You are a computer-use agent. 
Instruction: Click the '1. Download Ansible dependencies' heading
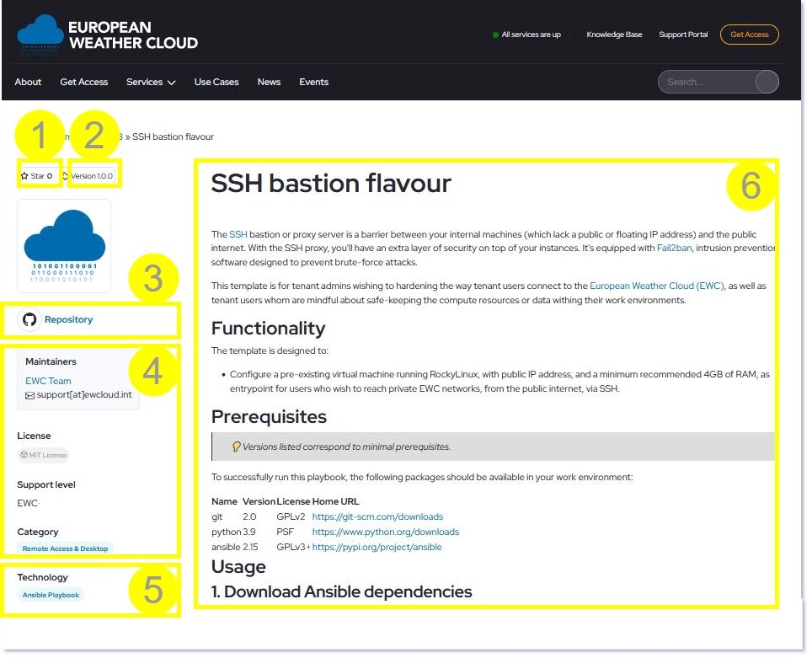342,591
